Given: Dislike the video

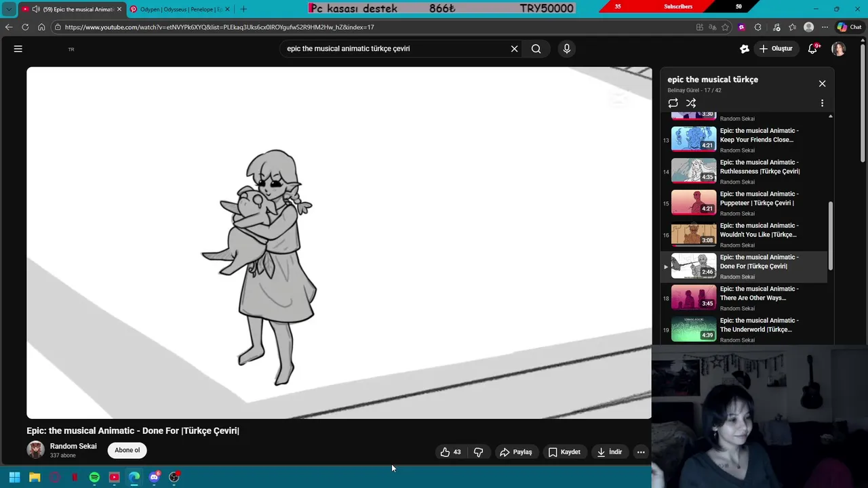Looking at the screenshot, I should pos(478,452).
